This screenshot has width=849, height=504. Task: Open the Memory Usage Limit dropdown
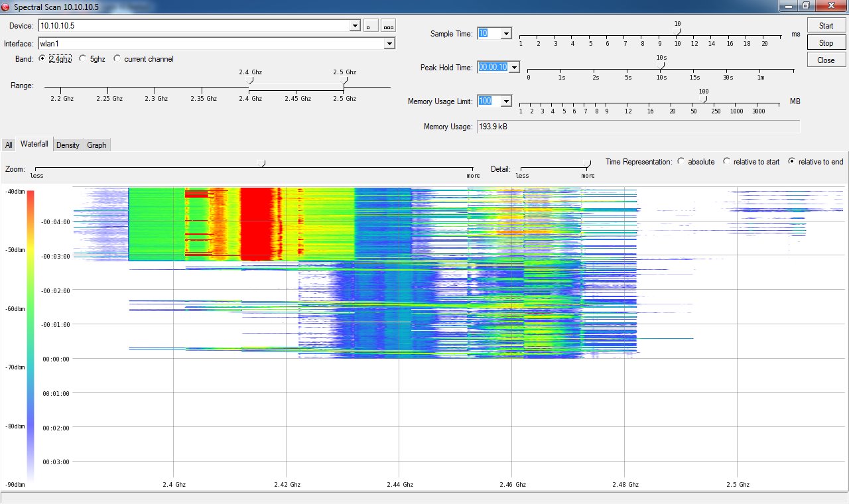[x=505, y=101]
